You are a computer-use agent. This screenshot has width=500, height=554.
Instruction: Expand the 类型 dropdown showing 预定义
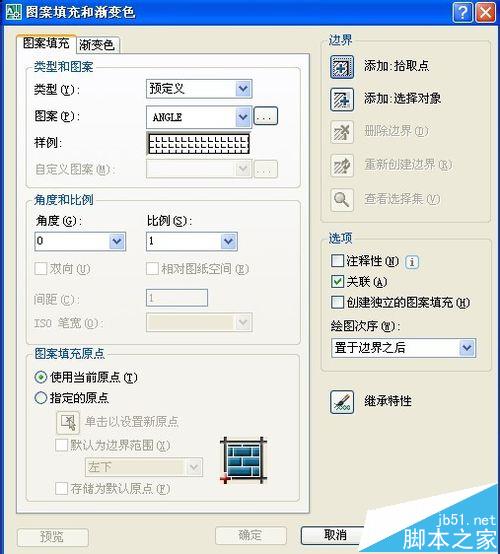coord(199,88)
